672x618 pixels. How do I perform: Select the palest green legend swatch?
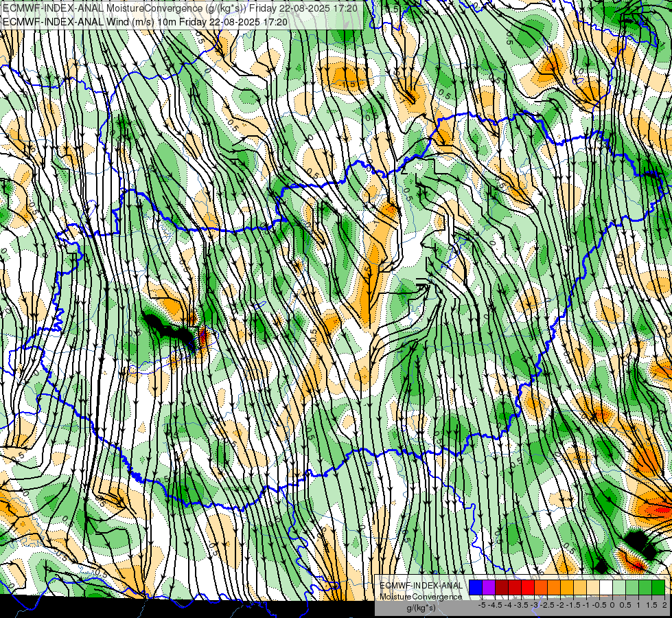pyautogui.click(x=619, y=587)
